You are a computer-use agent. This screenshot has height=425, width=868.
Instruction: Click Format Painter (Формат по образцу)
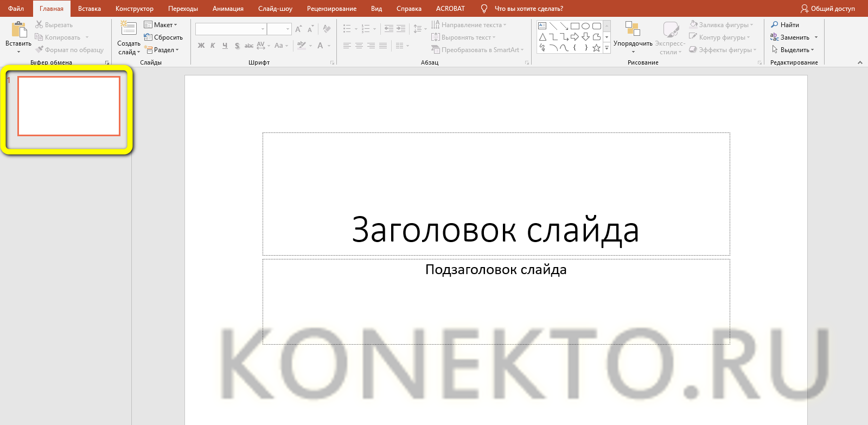coord(69,50)
